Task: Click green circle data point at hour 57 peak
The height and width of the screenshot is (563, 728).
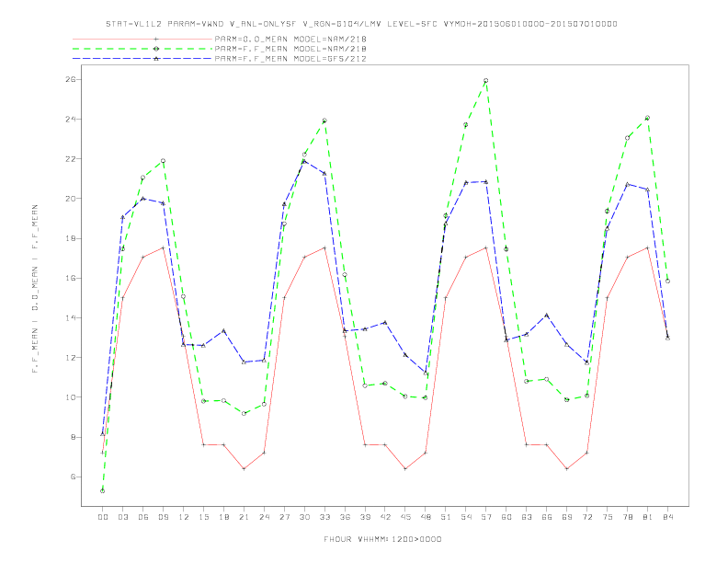Action: pyautogui.click(x=486, y=81)
